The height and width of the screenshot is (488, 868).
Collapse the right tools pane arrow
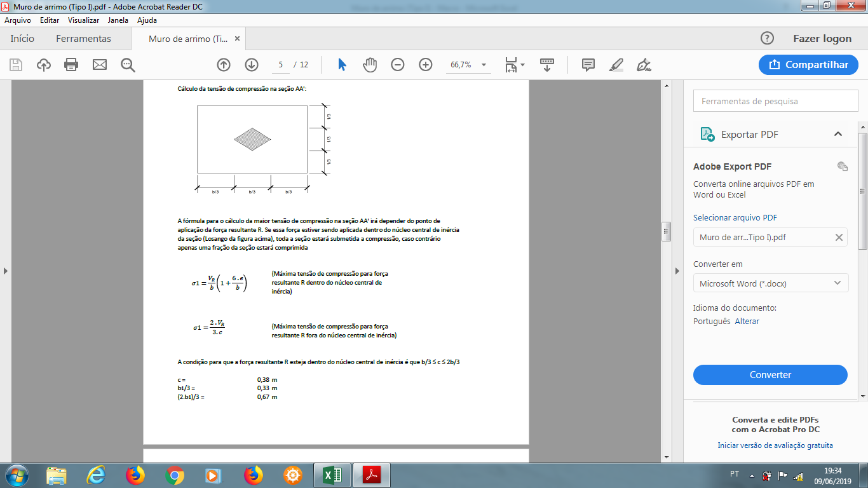point(676,271)
